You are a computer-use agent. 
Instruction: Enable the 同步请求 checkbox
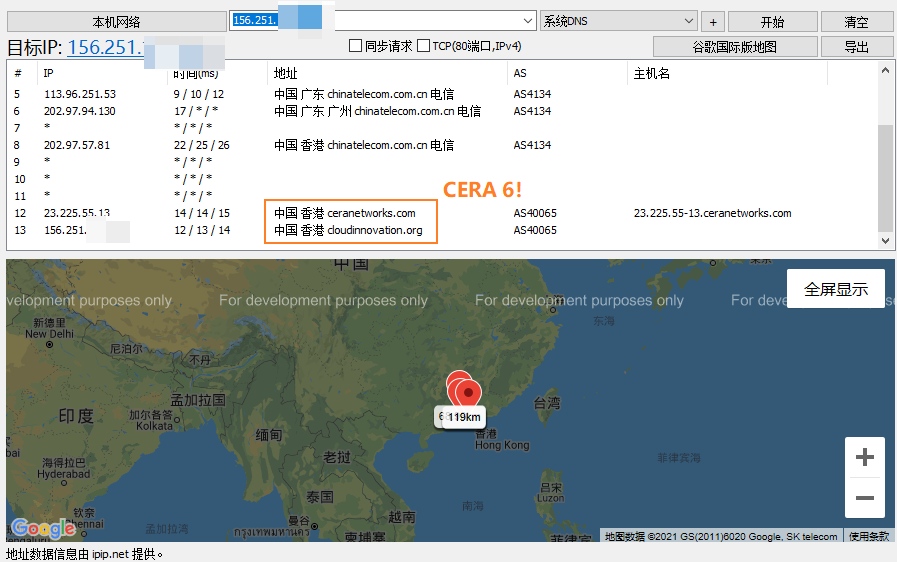355,46
